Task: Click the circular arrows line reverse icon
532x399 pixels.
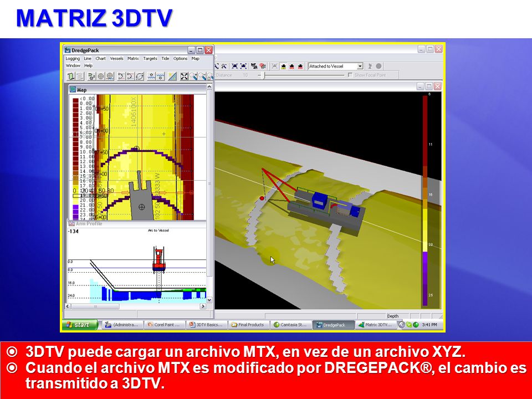Action: coord(140,76)
